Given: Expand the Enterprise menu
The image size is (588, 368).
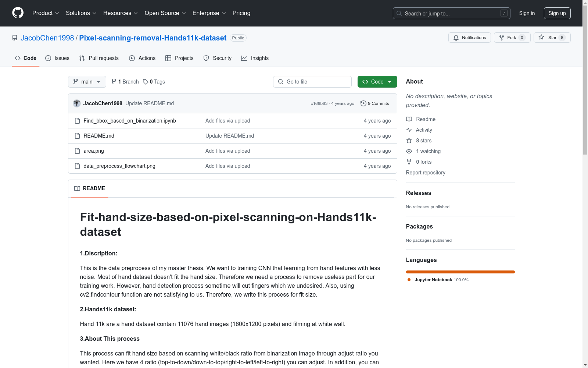Looking at the screenshot, I should click(x=209, y=13).
